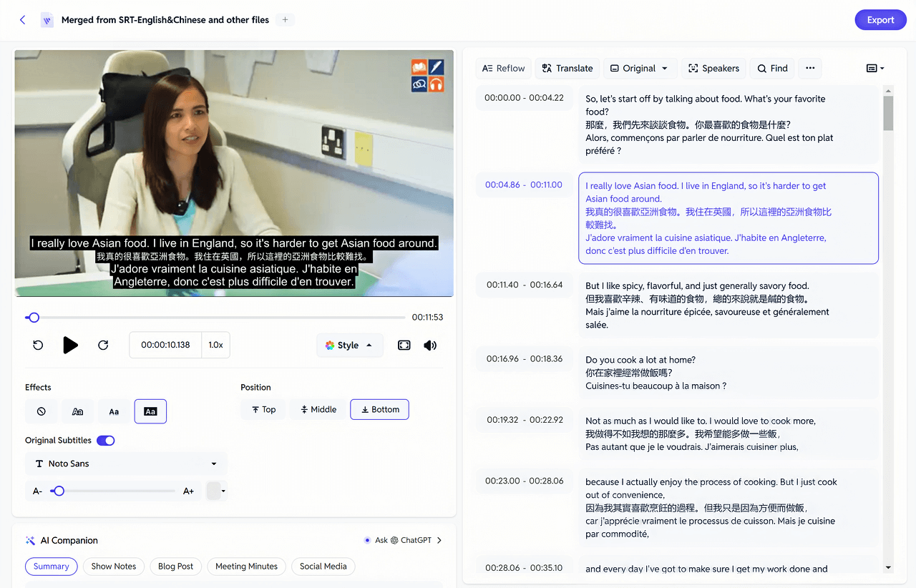
Task: Mute the audio speaker icon
Action: [430, 346]
